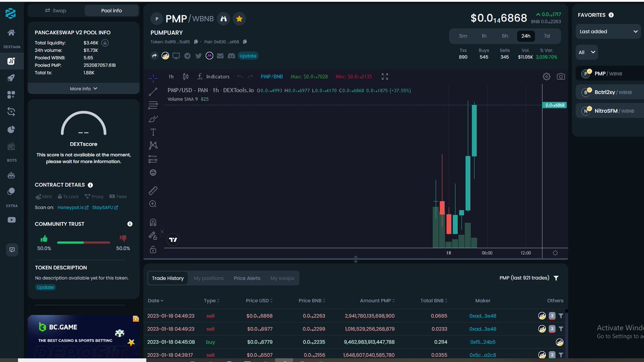644x362 pixels.
Task: Open the swap arrows icon in sidebar
Action: (x=11, y=112)
